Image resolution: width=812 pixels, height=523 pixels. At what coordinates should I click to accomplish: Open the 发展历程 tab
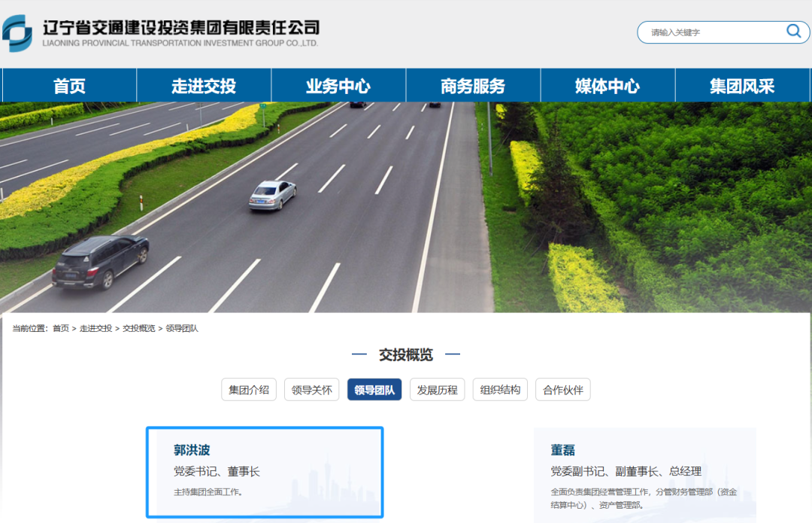click(x=438, y=390)
